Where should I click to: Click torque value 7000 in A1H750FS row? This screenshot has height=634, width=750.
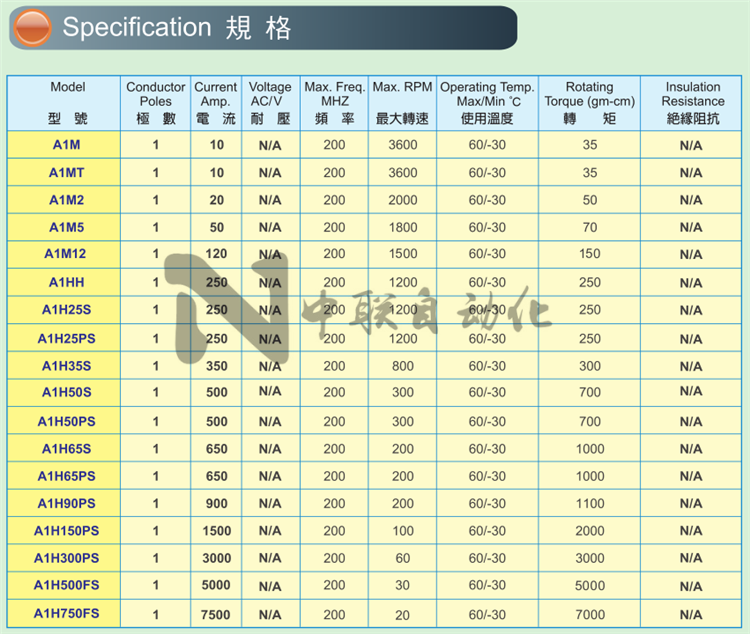(590, 614)
